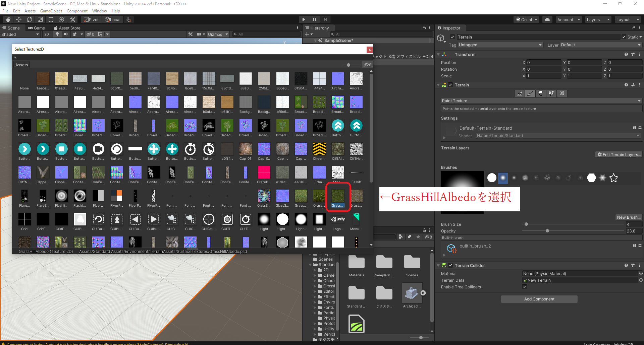Viewport: 644px width, 345px height.
Task: Toggle the Static checkbox
Action: tap(624, 37)
